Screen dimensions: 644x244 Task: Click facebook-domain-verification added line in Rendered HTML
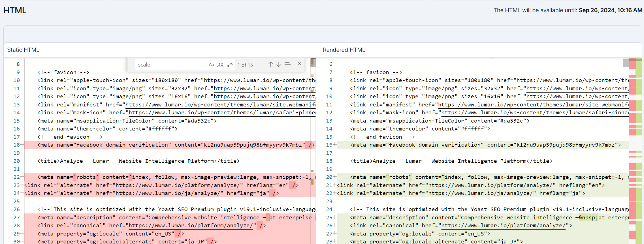483,145
